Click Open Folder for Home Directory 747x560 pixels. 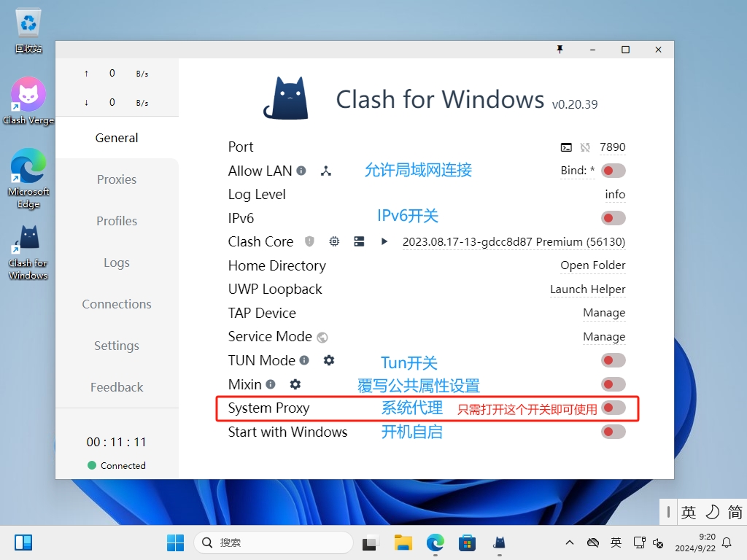592,265
